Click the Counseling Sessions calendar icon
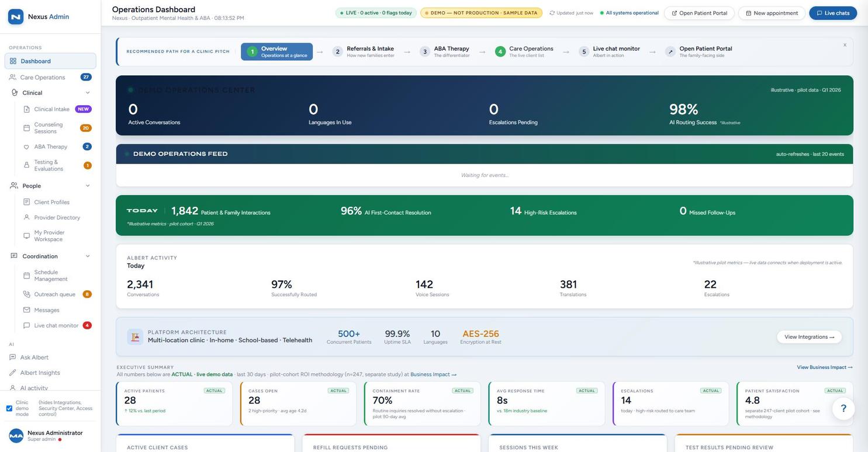This screenshot has height=452, width=868. pyautogui.click(x=26, y=128)
